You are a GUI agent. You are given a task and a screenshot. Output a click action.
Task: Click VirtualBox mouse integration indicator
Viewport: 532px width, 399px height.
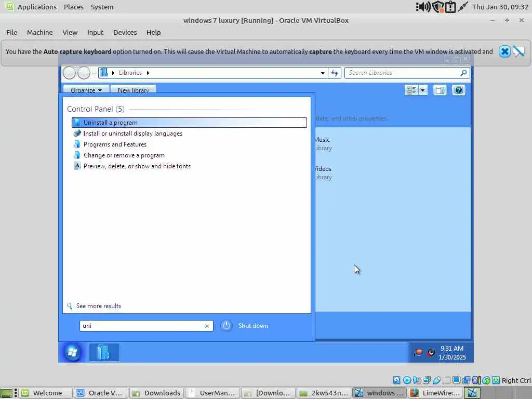[x=486, y=380]
